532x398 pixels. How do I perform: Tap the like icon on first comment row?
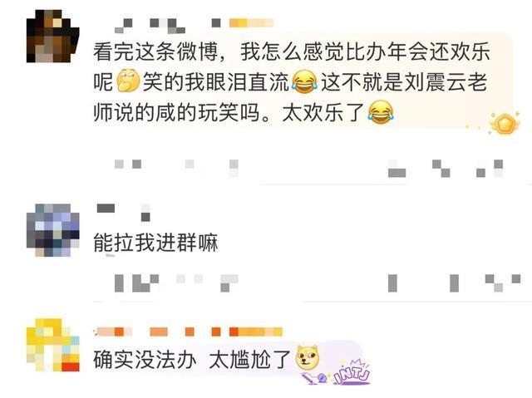(x=490, y=169)
